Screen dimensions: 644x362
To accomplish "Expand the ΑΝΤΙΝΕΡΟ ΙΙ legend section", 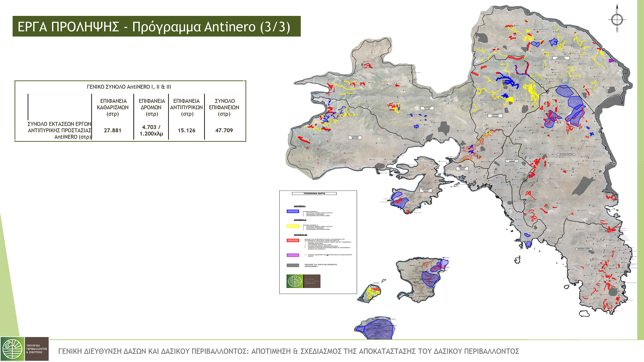I will (300, 220).
